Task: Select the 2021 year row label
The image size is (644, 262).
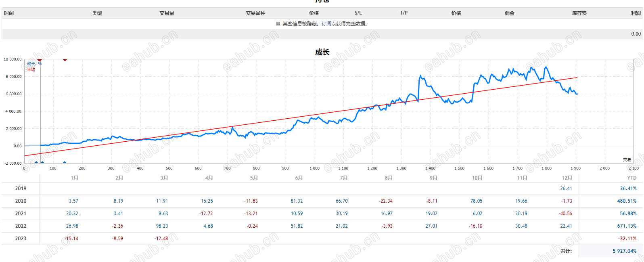Action: click(x=21, y=214)
